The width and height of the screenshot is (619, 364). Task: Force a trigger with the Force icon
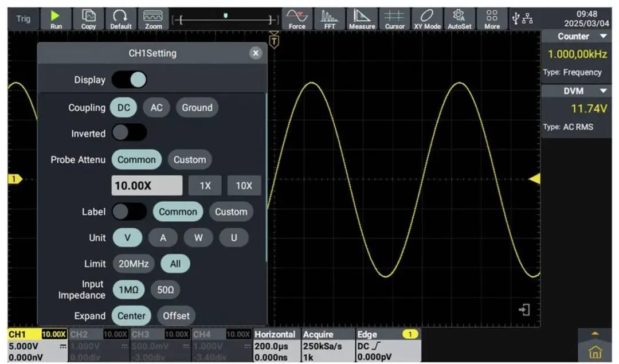coord(297,19)
